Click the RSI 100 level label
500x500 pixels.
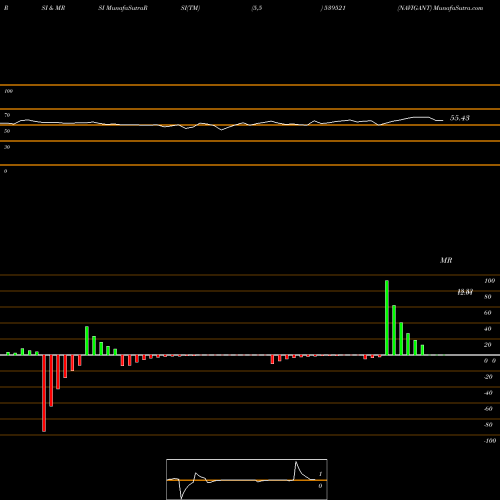click(x=8, y=91)
